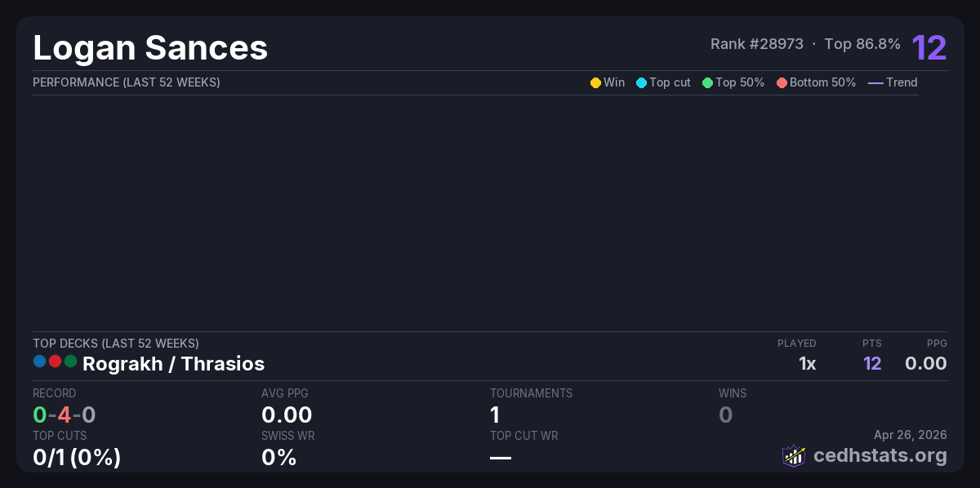Image resolution: width=980 pixels, height=488 pixels.
Task: Click the blue mana color icon
Action: [39, 362]
